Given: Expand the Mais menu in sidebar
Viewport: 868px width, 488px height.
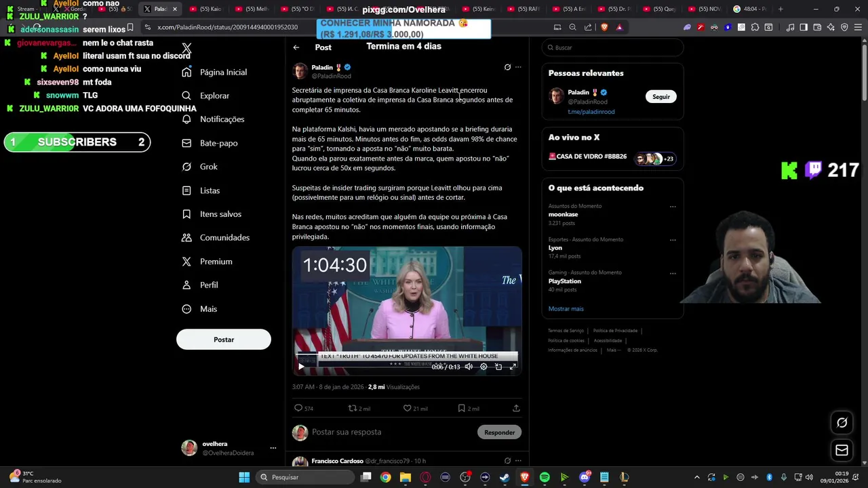Looking at the screenshot, I should [199, 309].
